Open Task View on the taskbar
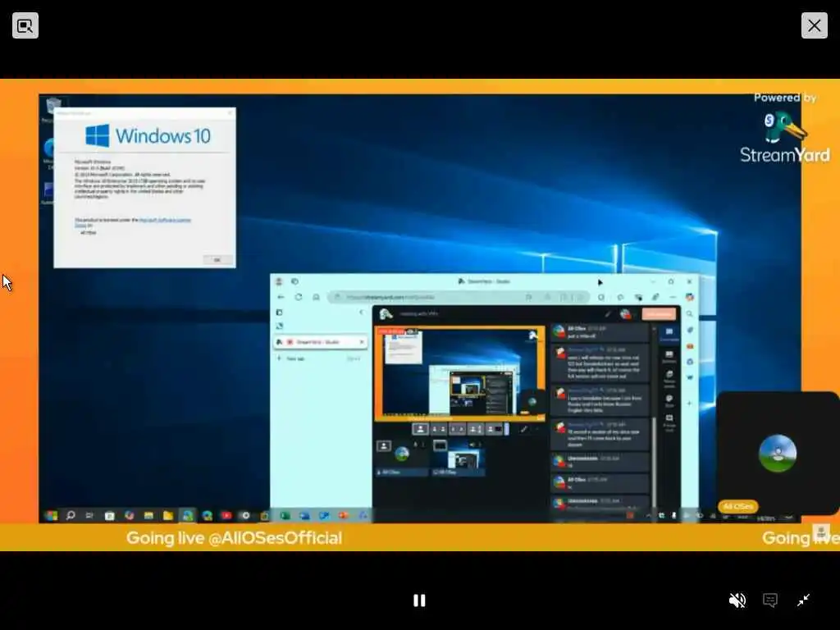 (89, 515)
